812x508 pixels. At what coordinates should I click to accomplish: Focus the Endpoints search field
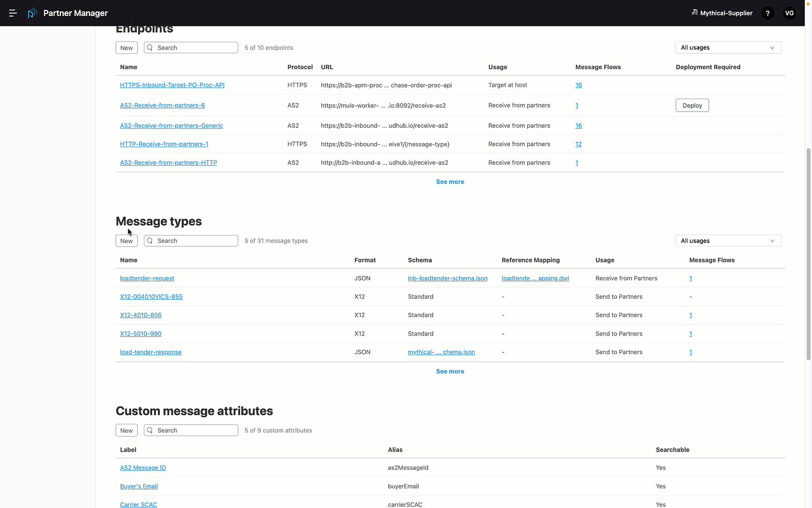[x=191, y=48]
